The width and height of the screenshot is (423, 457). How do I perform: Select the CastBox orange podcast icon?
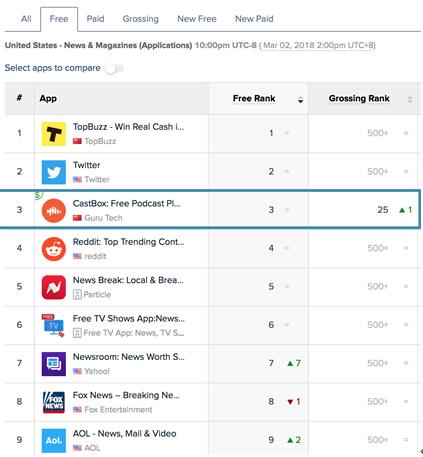pos(54,211)
